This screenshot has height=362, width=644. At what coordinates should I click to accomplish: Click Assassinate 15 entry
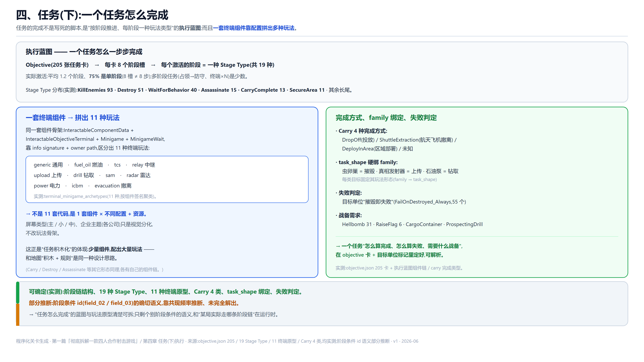[219, 90]
